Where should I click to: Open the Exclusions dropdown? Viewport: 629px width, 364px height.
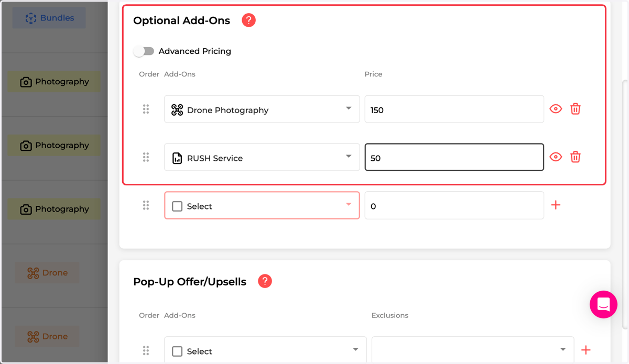473,349
